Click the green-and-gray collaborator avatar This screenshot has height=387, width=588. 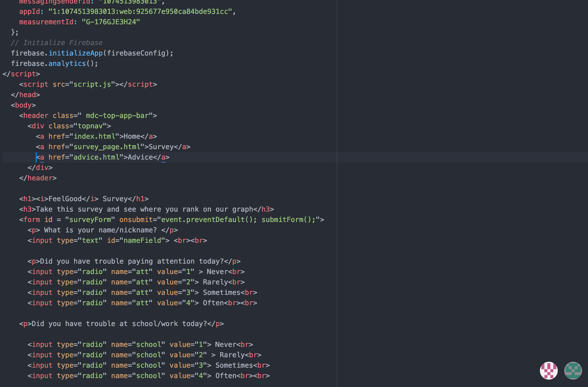click(x=573, y=370)
